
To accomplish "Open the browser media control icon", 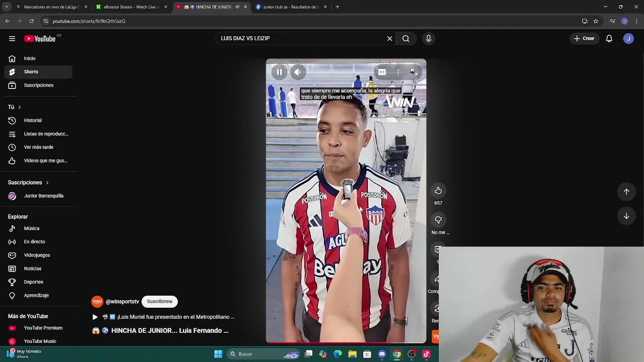I will tap(612, 21).
